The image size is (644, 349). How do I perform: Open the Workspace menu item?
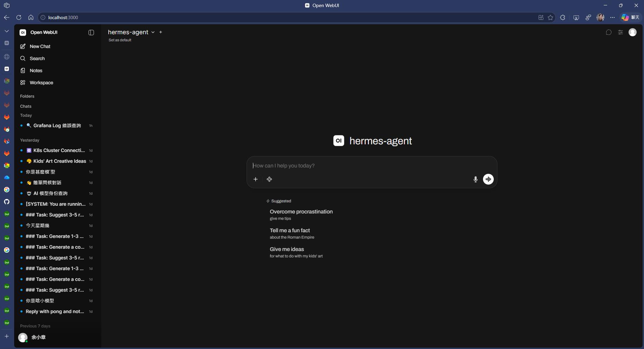coord(41,83)
